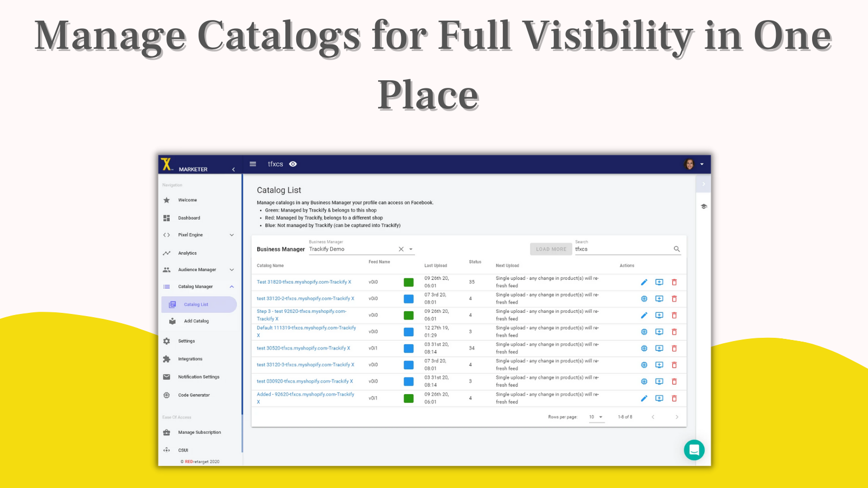Edit the Step 3 - test 92620 catalog
Screen dimensions: 868x488
pyautogui.click(x=644, y=315)
